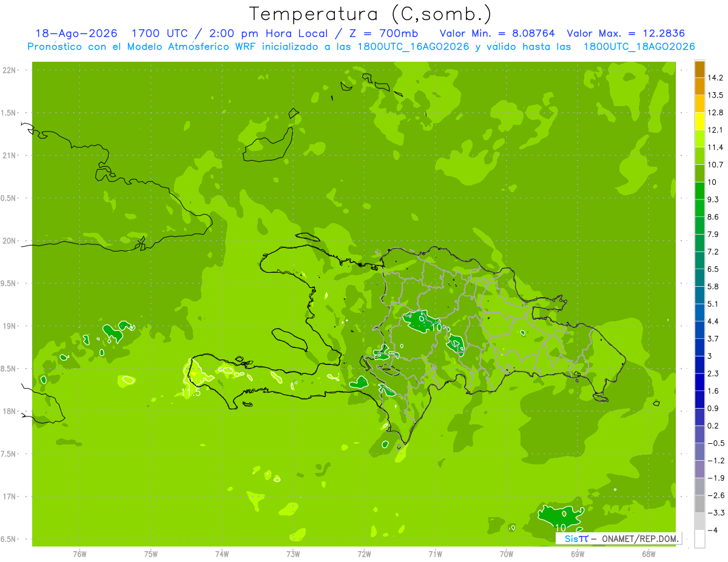Click the "21N" latitude axis label
This screenshot has height=562, width=728.
coord(9,156)
